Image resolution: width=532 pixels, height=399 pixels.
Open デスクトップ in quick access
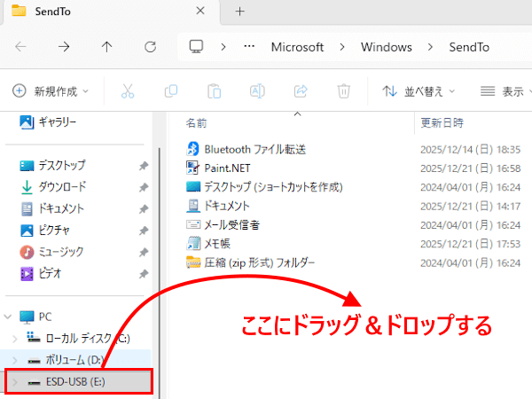pyautogui.click(x=52, y=165)
